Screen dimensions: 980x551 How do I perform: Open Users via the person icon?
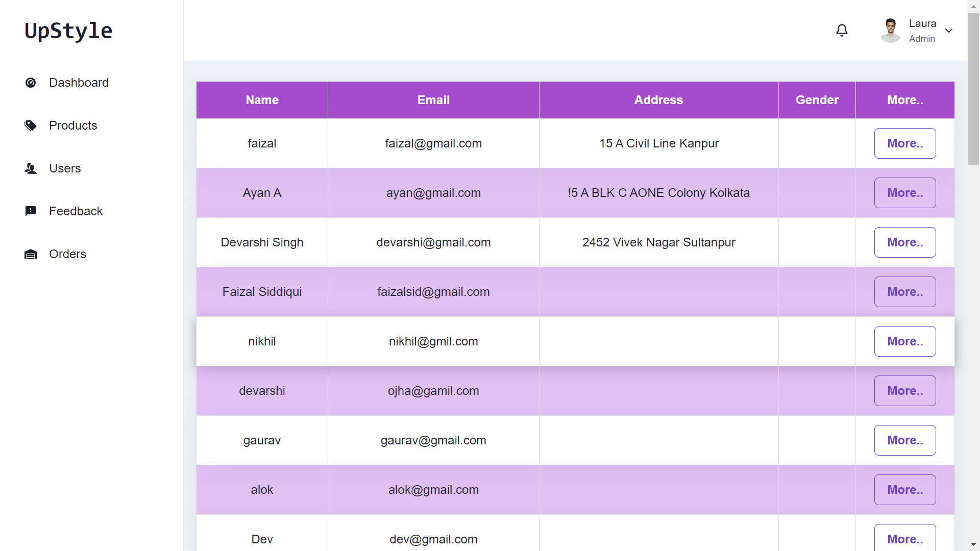[x=31, y=168]
